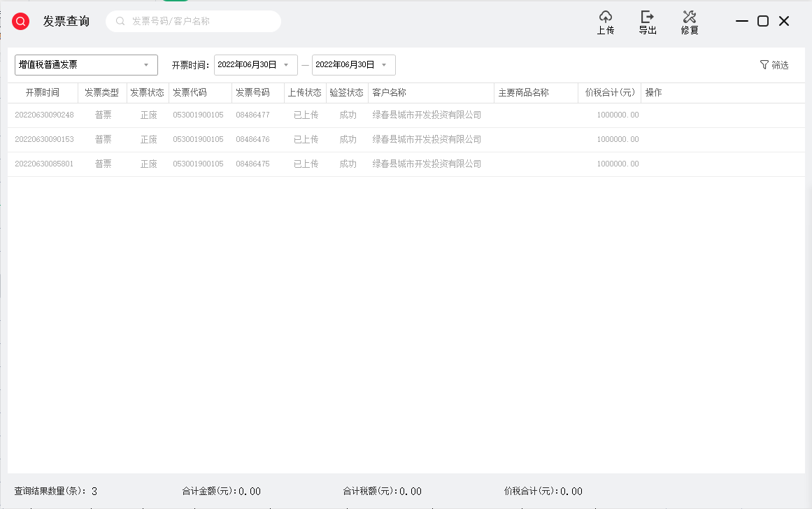Select invoice row numbered 08486477
The width and height of the screenshot is (812, 509).
point(252,115)
